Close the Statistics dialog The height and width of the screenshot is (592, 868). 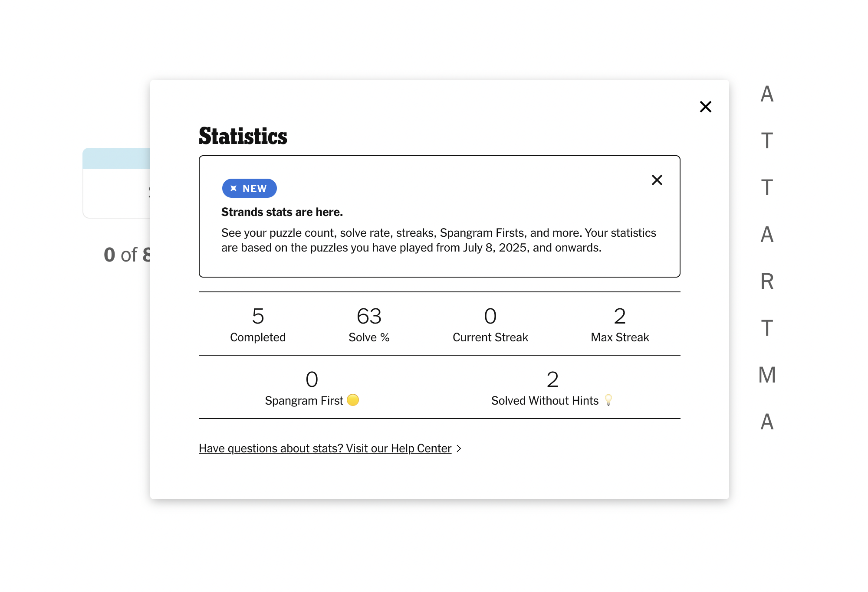[706, 107]
